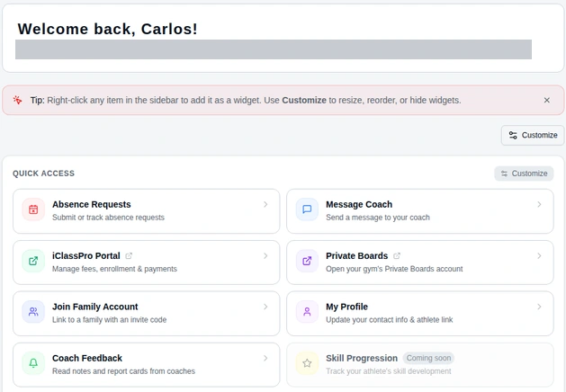
Task: Open Message Coach card title
Action: point(359,204)
